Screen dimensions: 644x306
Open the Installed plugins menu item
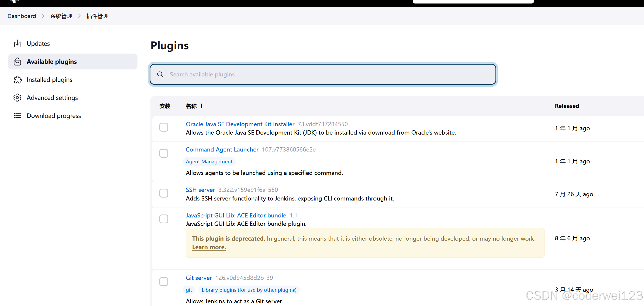(x=50, y=80)
